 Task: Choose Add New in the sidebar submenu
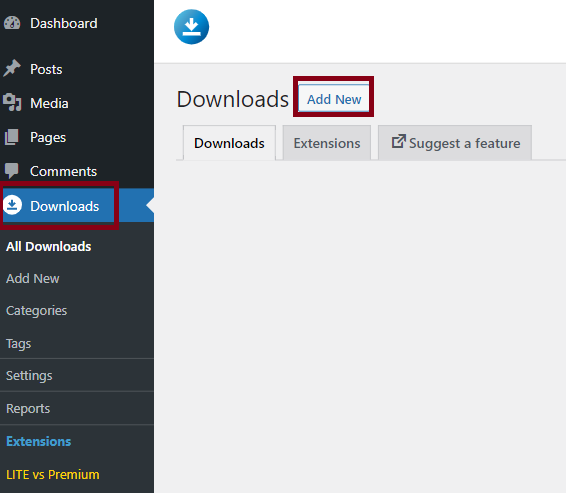click(33, 279)
